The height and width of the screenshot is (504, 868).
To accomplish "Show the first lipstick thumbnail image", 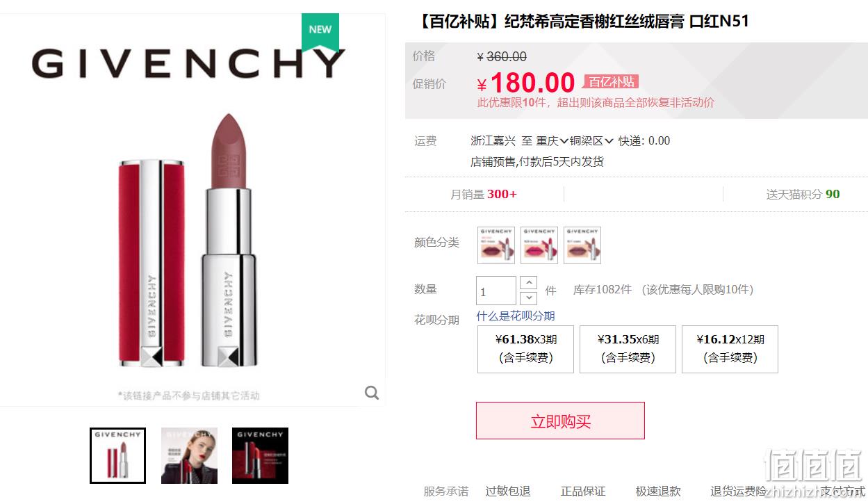I will click(118, 455).
